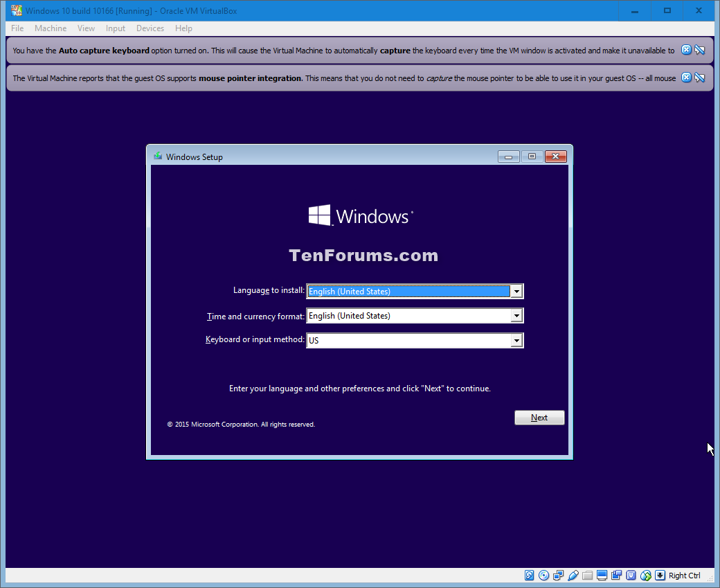Open the Devices menu
This screenshot has height=588, width=720.
[x=150, y=28]
